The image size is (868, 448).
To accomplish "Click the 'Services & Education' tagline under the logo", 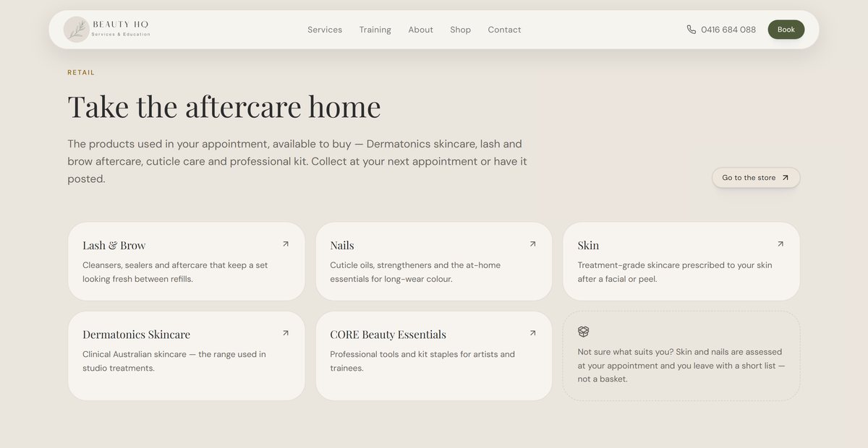I will 121,35.
